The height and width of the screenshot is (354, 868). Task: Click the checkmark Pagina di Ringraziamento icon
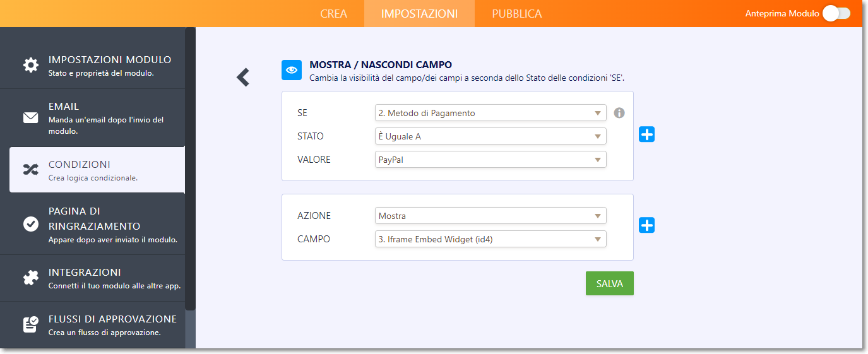click(30, 224)
